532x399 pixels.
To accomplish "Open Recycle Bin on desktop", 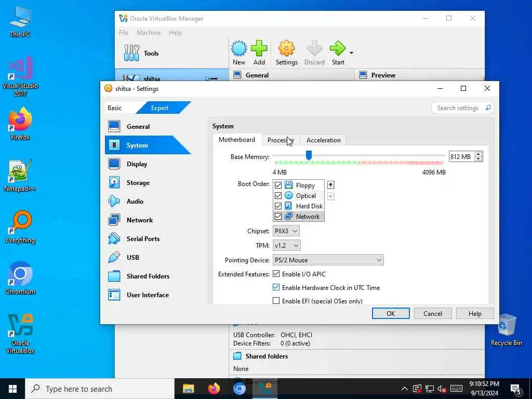I will pos(506,330).
